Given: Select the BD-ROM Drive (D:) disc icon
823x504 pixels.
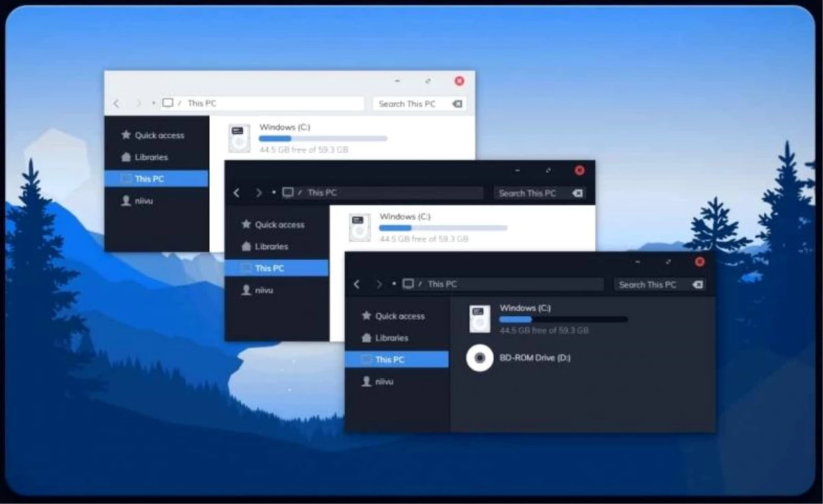Looking at the screenshot, I should 479,358.
